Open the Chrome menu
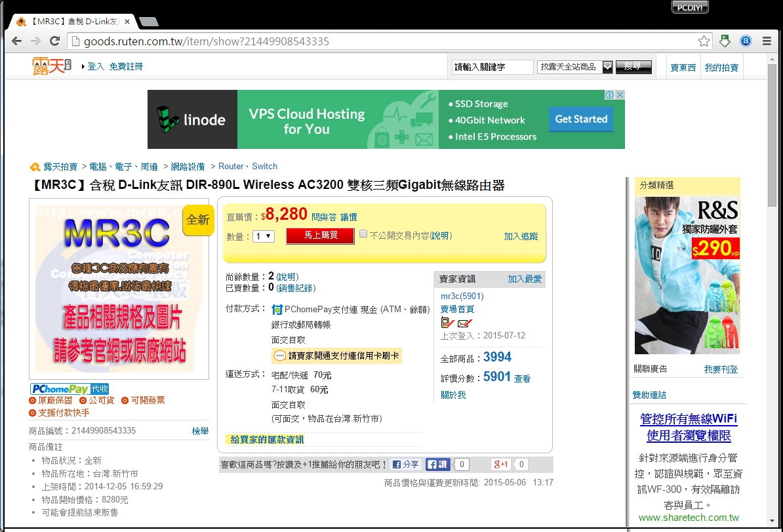Image resolution: width=783 pixels, height=532 pixels. 767,41
